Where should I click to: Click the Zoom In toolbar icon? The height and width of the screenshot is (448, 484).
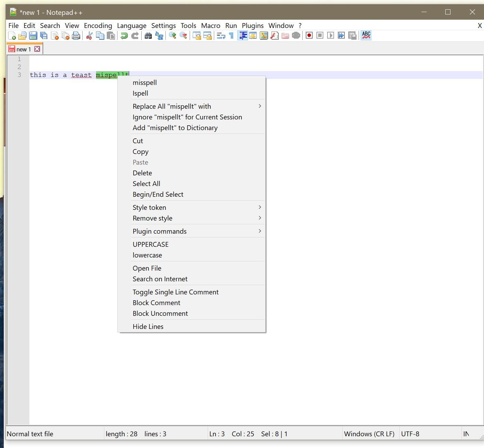tap(172, 36)
